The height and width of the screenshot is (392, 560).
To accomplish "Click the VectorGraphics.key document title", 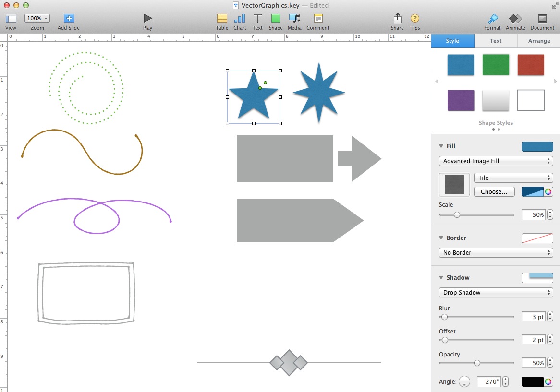I will (270, 5).
